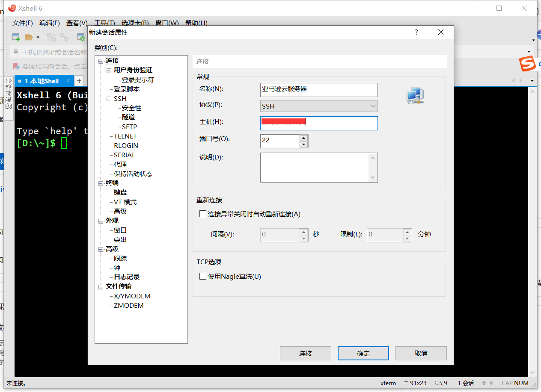
Task: Click the dialog help question mark
Action: tap(416, 32)
